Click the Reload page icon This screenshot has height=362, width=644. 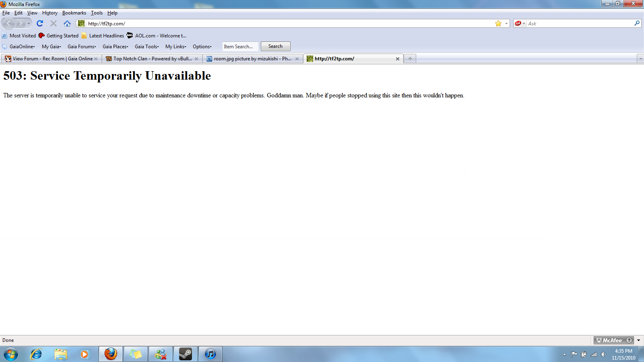[40, 23]
